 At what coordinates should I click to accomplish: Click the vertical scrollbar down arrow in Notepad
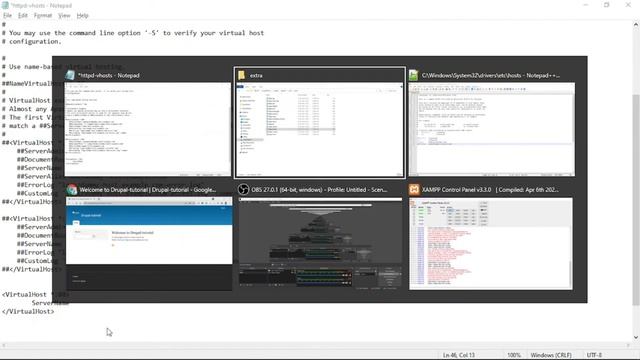pos(636,337)
